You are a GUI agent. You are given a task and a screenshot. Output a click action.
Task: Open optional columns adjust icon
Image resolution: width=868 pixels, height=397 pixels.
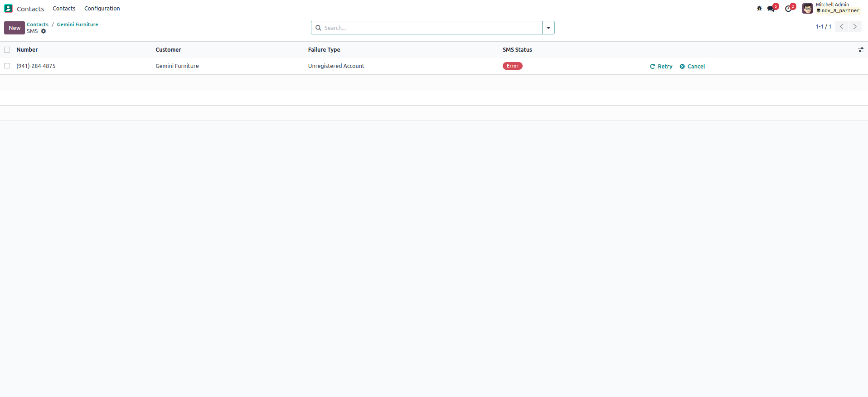861,50
